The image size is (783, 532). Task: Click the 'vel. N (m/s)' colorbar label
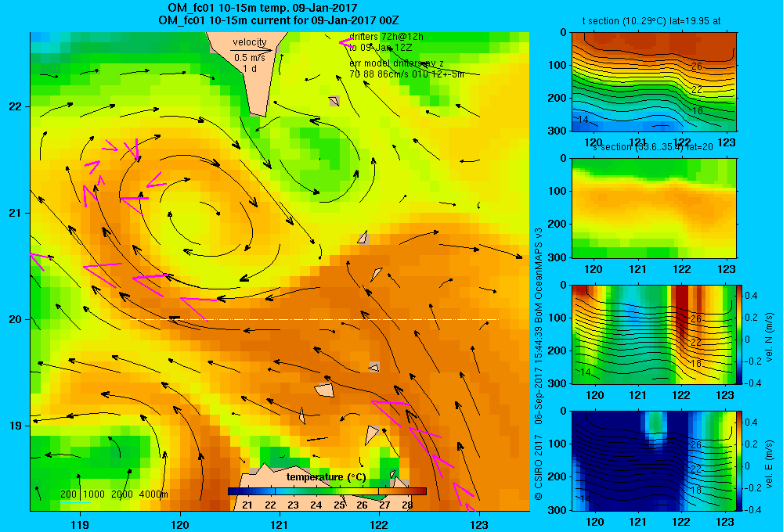(769, 337)
